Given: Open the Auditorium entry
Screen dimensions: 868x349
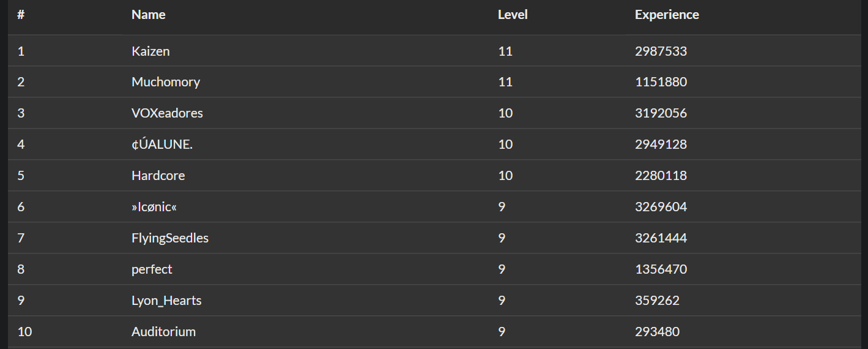Looking at the screenshot, I should pyautogui.click(x=163, y=332).
